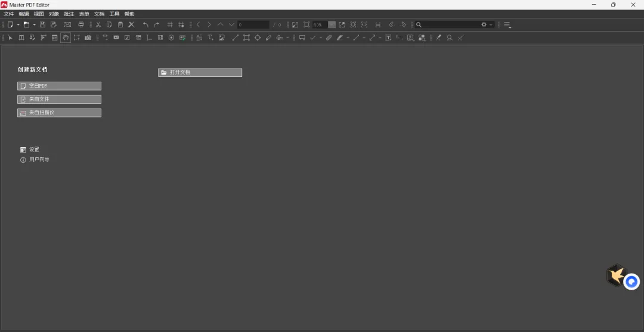Select the rectangle shape tool
This screenshot has width=644, height=332.
pyautogui.click(x=246, y=38)
